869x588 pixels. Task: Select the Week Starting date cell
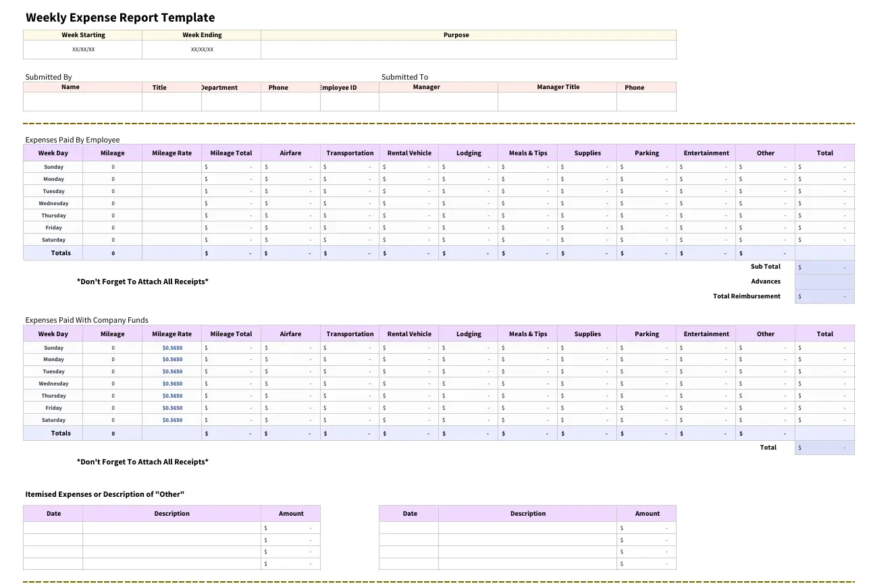click(83, 49)
